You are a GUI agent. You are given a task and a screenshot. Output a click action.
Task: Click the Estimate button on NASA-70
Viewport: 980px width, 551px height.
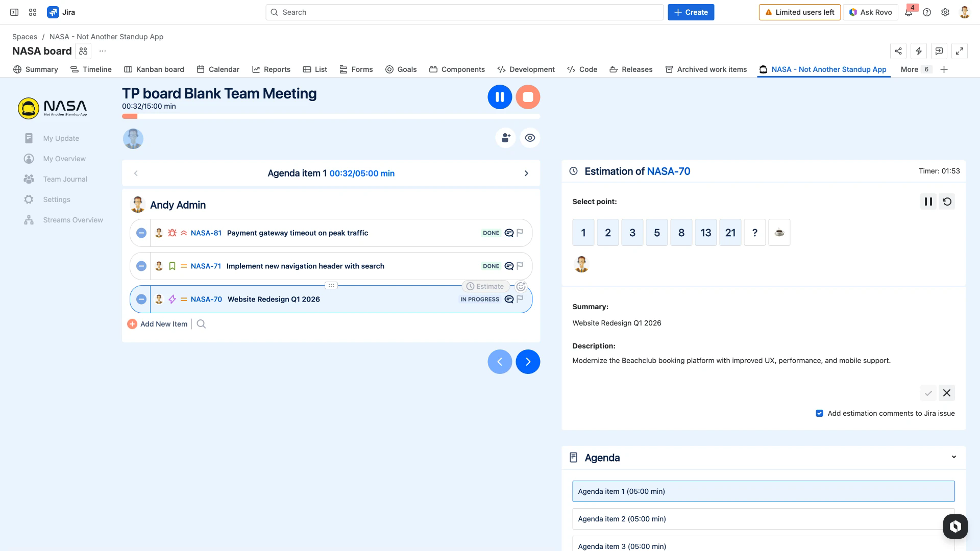point(485,286)
